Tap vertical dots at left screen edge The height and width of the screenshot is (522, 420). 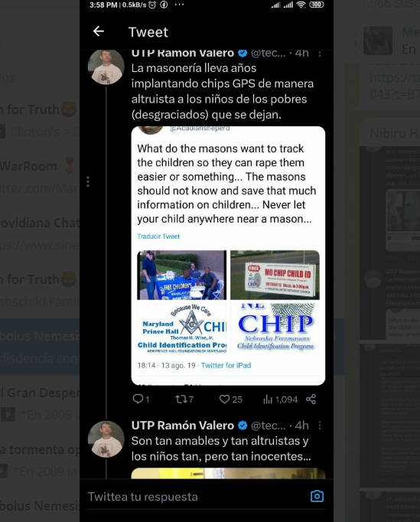pos(88,181)
